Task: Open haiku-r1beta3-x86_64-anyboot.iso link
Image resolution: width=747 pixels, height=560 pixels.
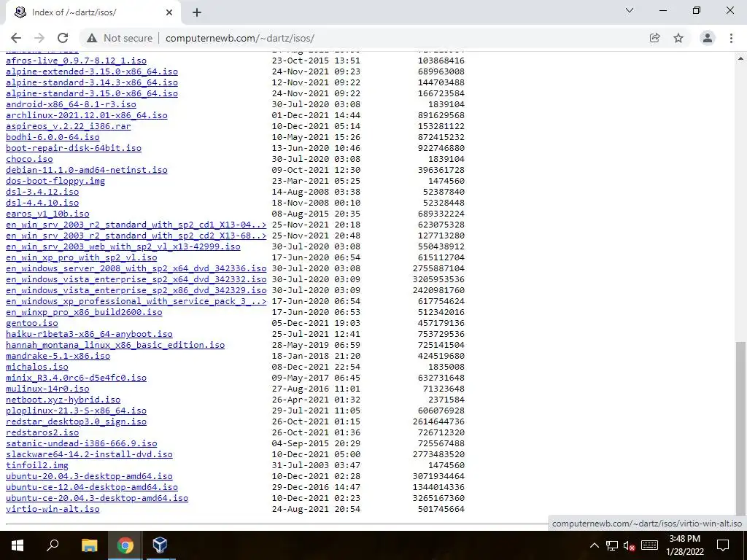Action: (x=89, y=334)
